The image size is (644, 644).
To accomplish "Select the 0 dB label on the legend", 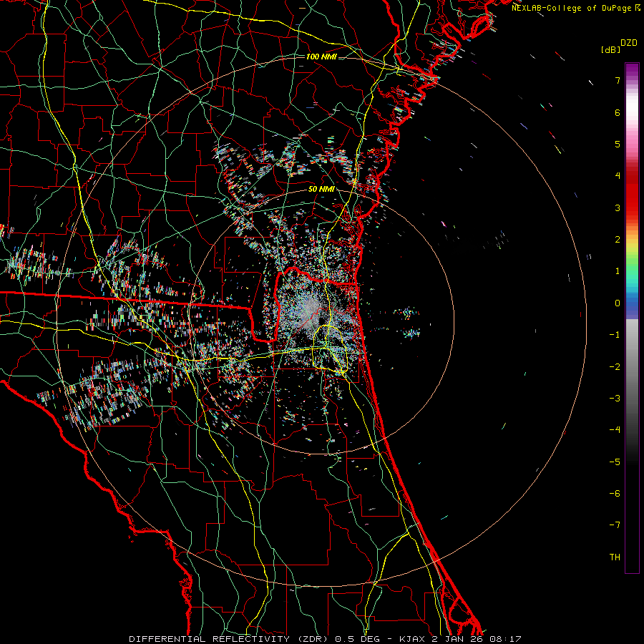I will [616, 303].
